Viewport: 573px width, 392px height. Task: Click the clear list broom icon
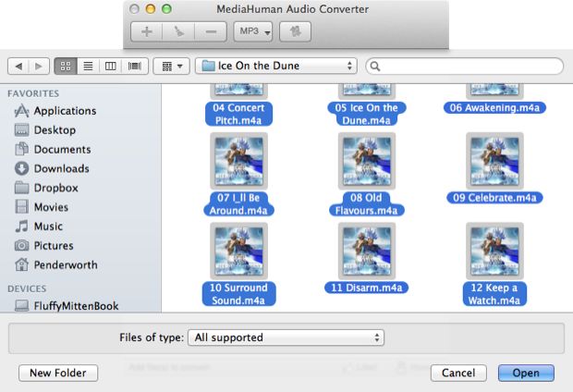point(178,31)
